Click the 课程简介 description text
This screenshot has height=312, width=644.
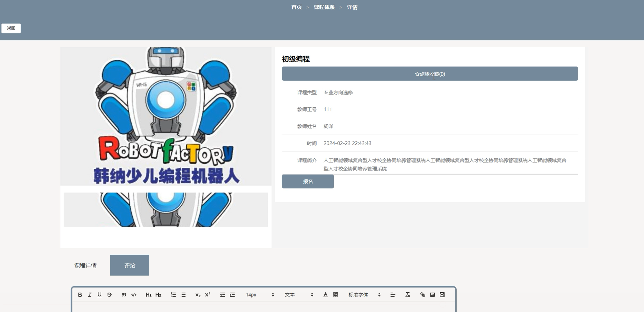pos(445,164)
